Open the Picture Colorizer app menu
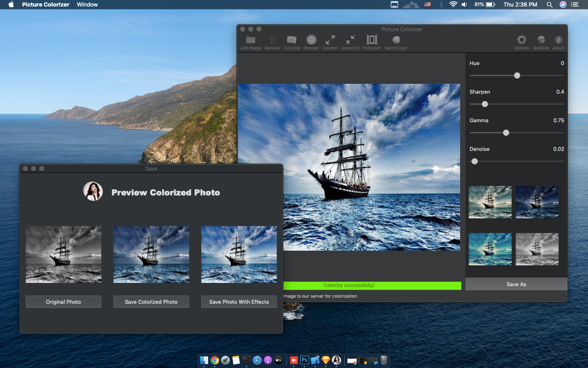Screen dimensions: 588x368 point(46,5)
